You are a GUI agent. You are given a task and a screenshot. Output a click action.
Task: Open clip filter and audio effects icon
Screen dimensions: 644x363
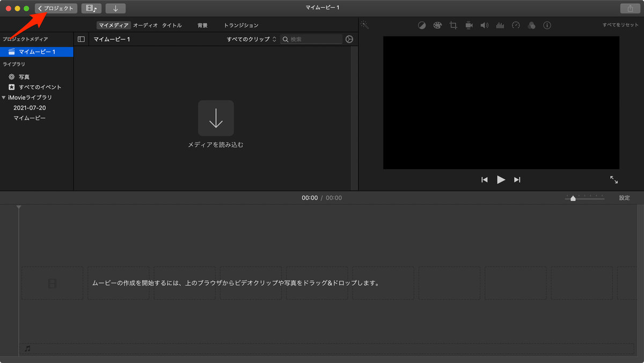point(531,25)
